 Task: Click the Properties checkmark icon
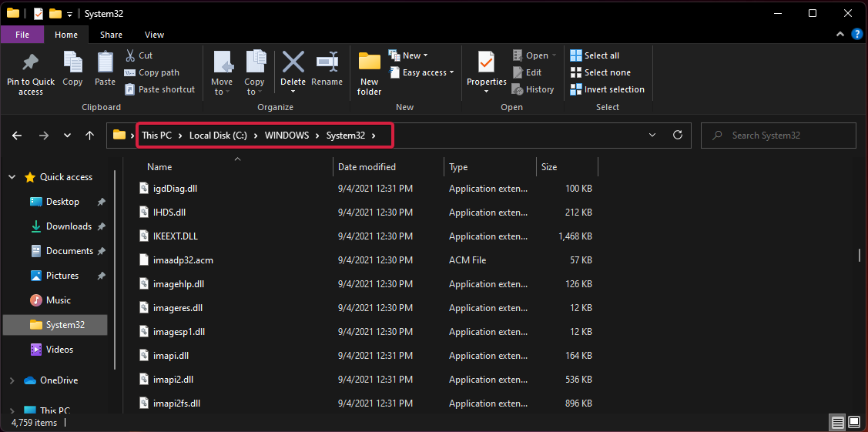[486, 62]
